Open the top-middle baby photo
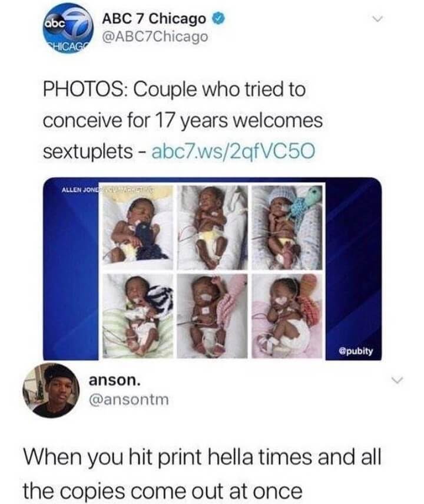The width and height of the screenshot is (424, 504). point(213,227)
